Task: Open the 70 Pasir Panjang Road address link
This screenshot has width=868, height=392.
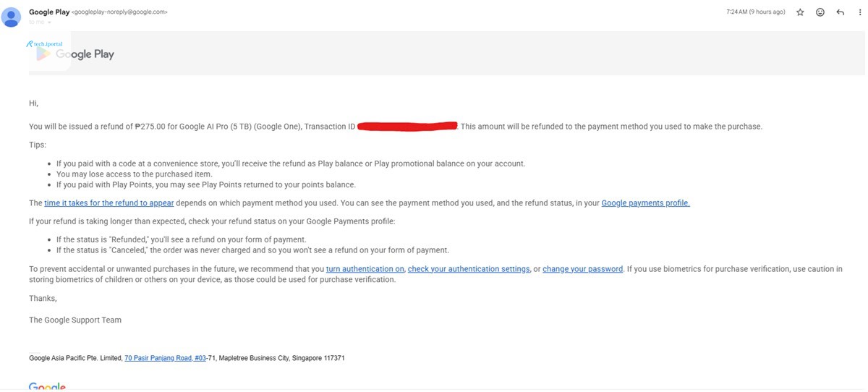Action: coord(165,358)
